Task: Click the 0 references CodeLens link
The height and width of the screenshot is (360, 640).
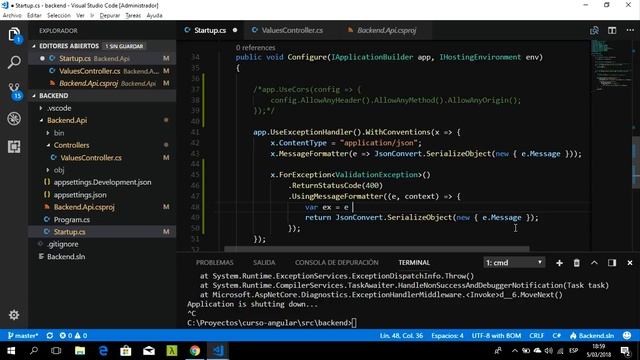Action: pyautogui.click(x=256, y=48)
